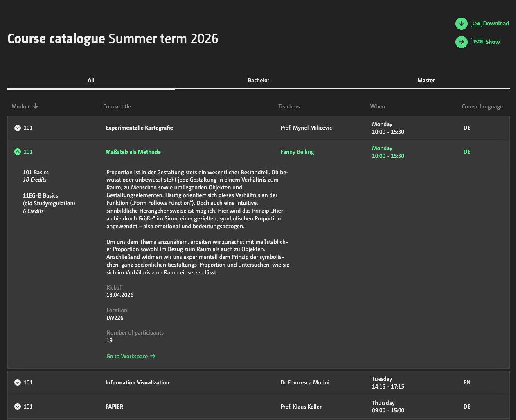
Task: Click the When column header
Action: [377, 106]
